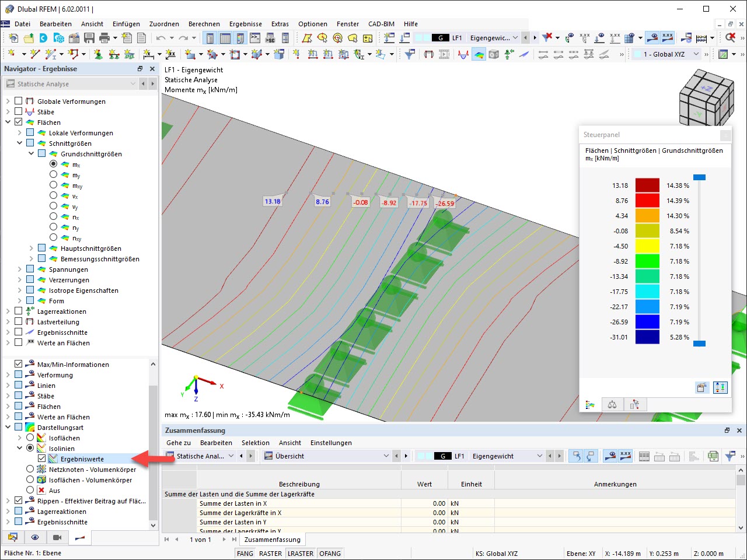Click the scale icon in Steuerpanel
Viewport: 747px width, 560px height.
click(612, 404)
